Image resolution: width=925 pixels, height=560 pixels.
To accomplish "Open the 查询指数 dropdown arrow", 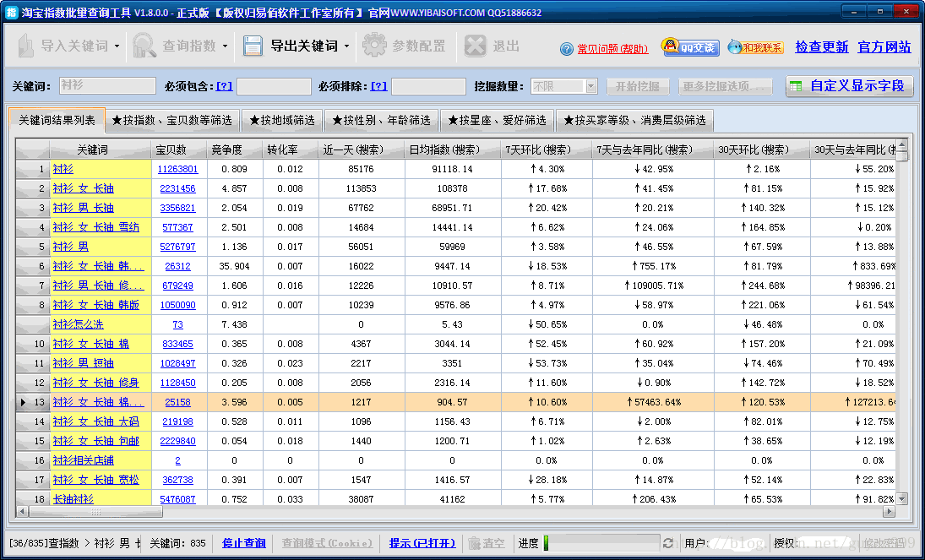I will coord(226,46).
